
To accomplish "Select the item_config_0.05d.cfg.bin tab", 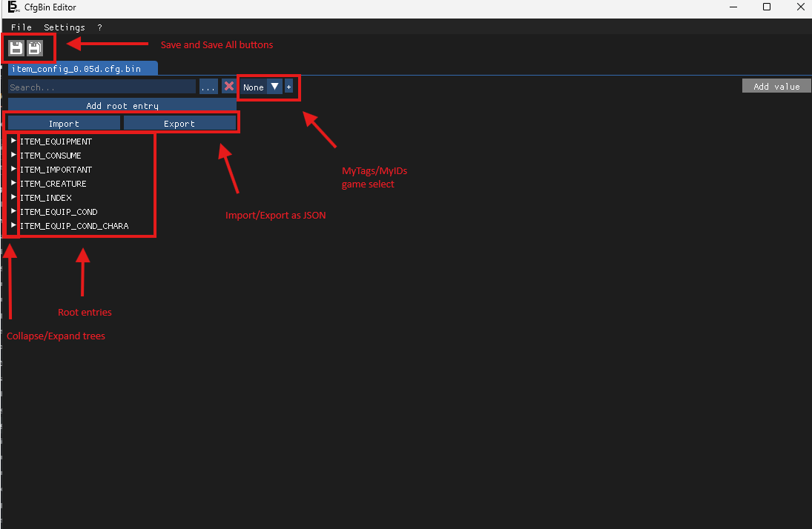I will (x=83, y=67).
